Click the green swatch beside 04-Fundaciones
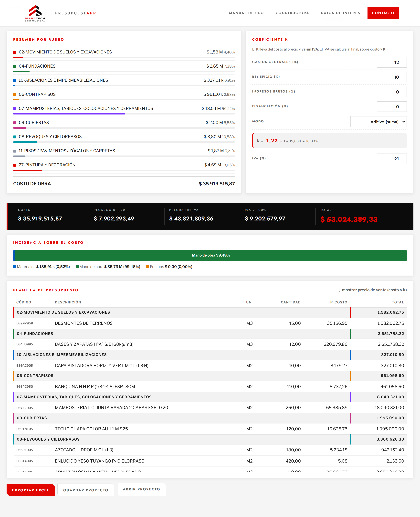 [14, 66]
